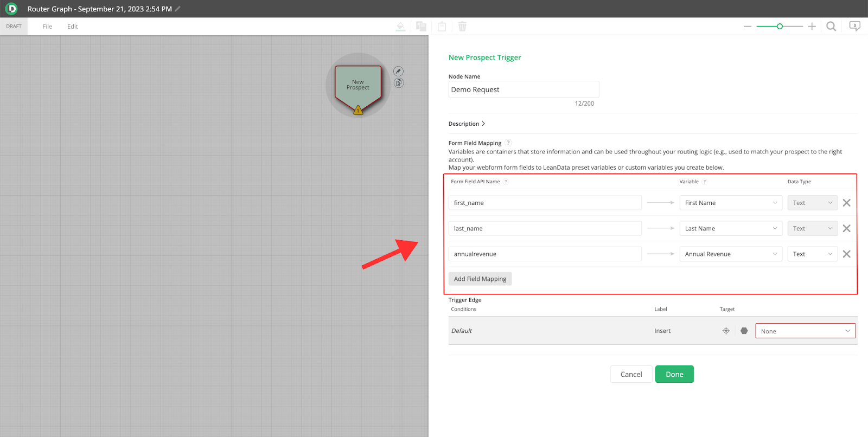Open the Edit menu

click(x=73, y=27)
